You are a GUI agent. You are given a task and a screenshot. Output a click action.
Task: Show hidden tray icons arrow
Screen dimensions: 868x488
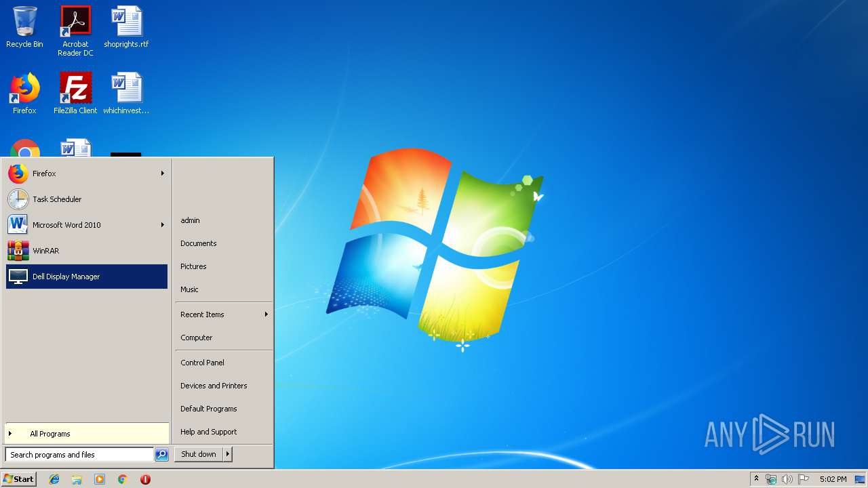756,479
